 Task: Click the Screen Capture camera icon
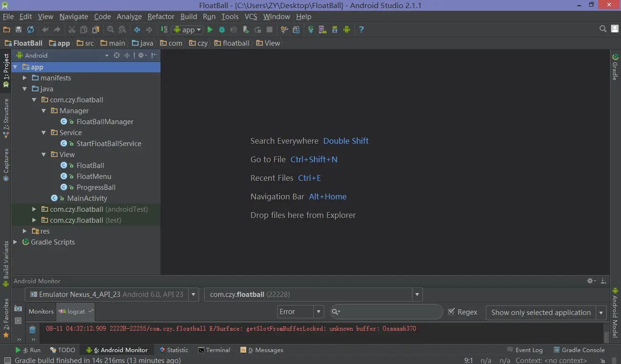coord(18,308)
